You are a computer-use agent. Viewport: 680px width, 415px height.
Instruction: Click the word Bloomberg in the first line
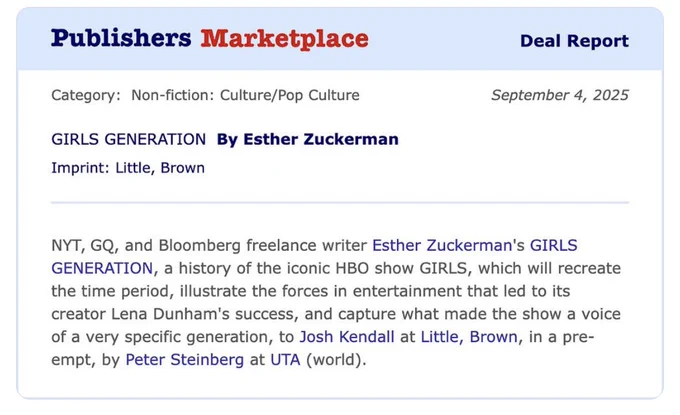(x=199, y=245)
